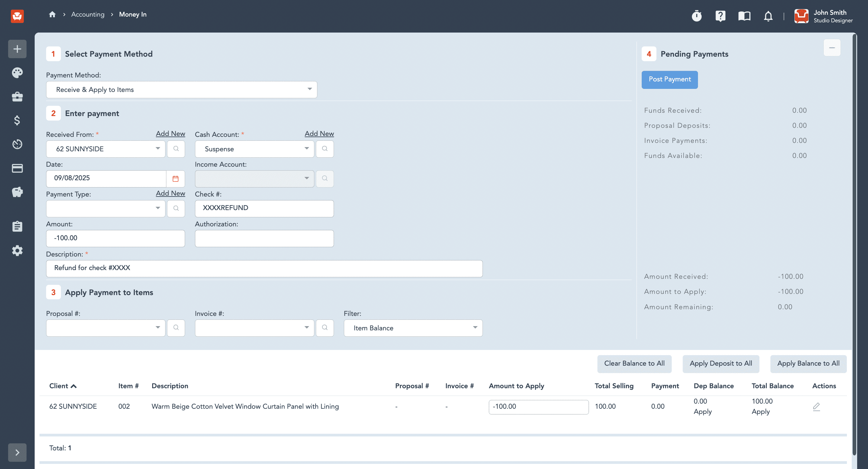Open the clock time-tracking sidebar icon
This screenshot has width=868, height=469.
point(17,144)
